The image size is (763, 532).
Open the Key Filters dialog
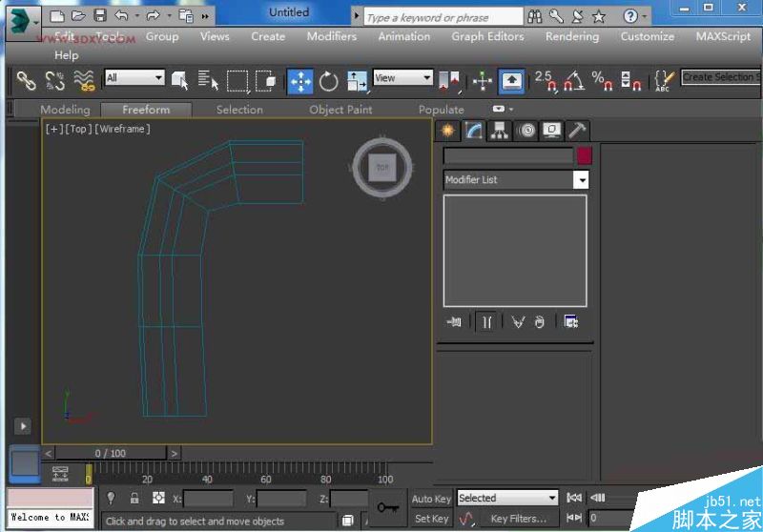click(x=519, y=519)
